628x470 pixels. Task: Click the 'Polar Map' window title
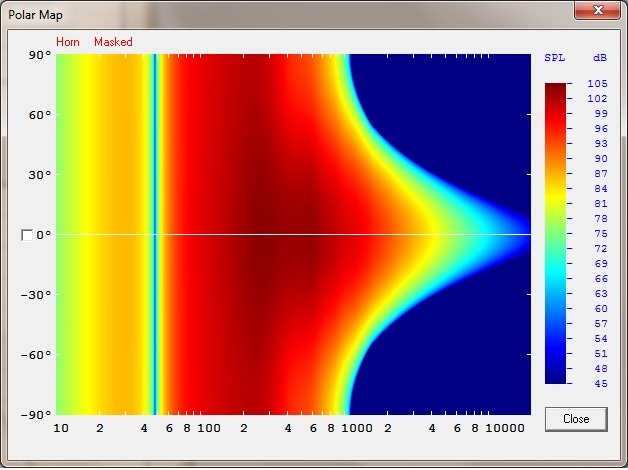click(x=35, y=15)
